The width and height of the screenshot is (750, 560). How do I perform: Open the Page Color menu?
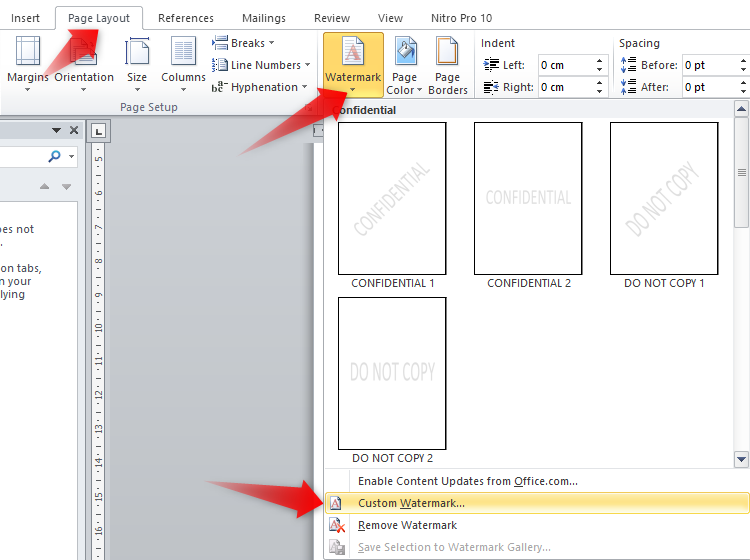click(x=405, y=65)
